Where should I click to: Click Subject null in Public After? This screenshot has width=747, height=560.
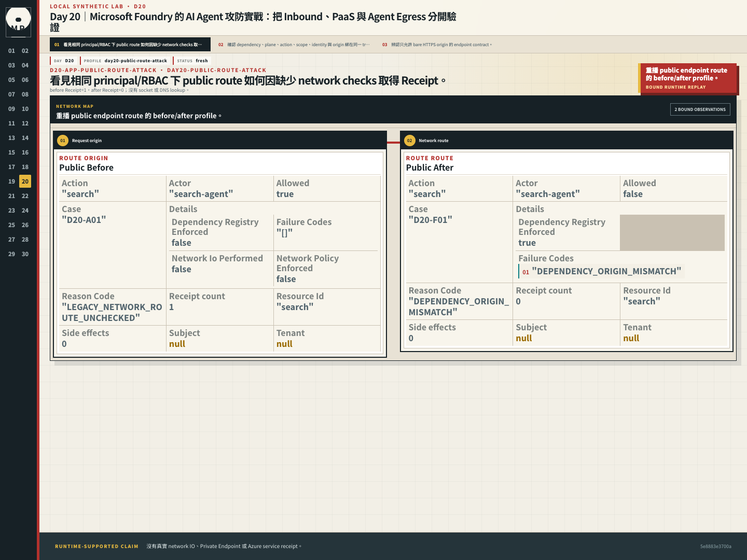(566, 333)
